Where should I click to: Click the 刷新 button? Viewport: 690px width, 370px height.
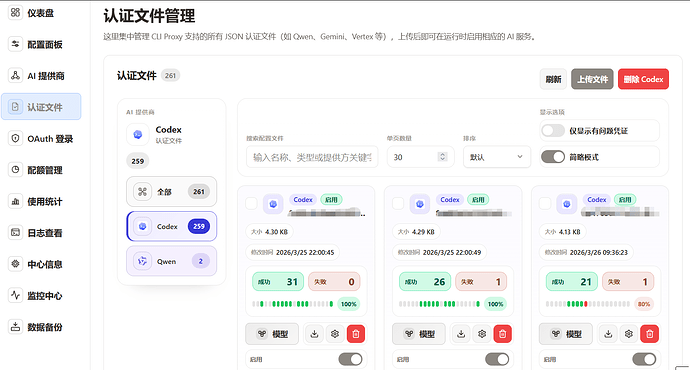pyautogui.click(x=553, y=79)
